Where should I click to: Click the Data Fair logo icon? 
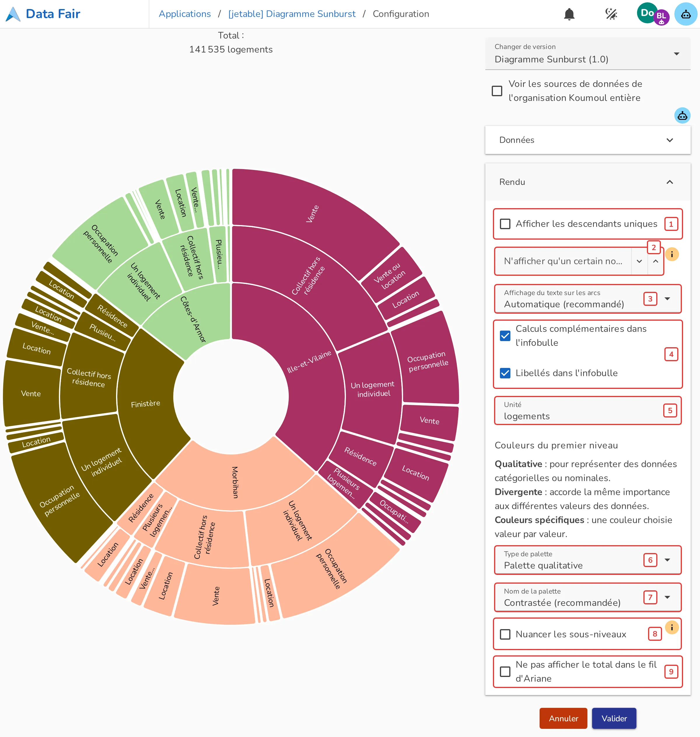click(13, 14)
